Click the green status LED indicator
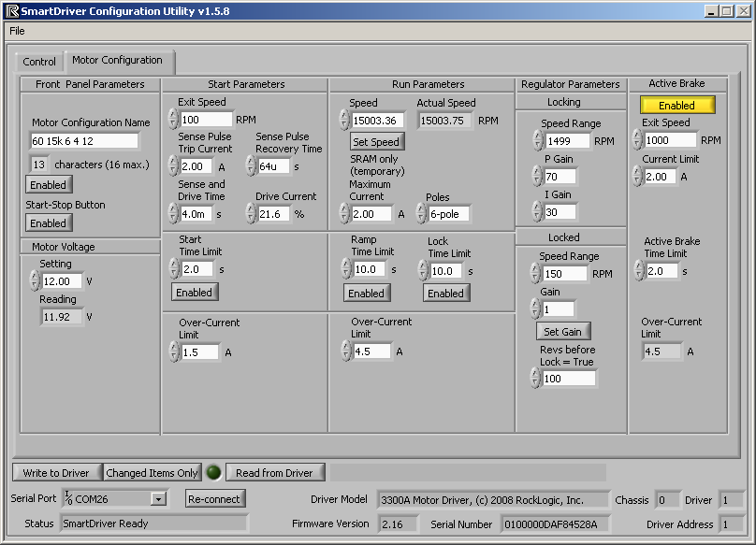The width and height of the screenshot is (756, 545). (x=213, y=473)
